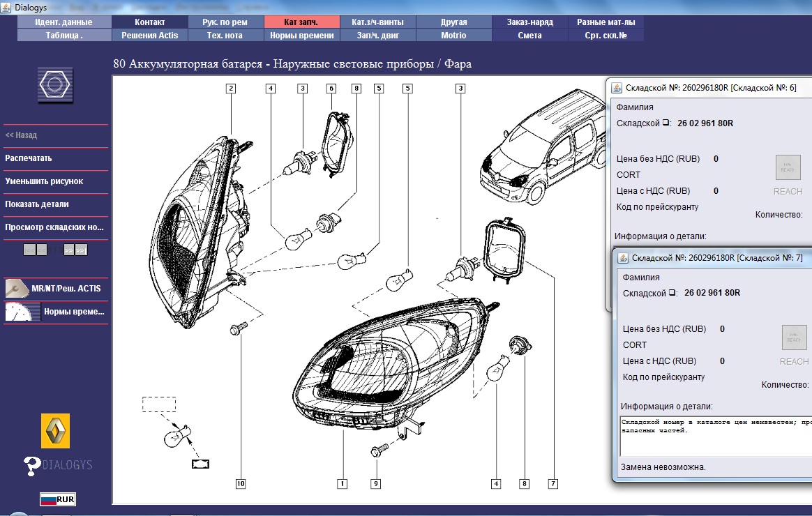Click the RUR currency flag
This screenshot has width=812, height=516.
point(58,499)
